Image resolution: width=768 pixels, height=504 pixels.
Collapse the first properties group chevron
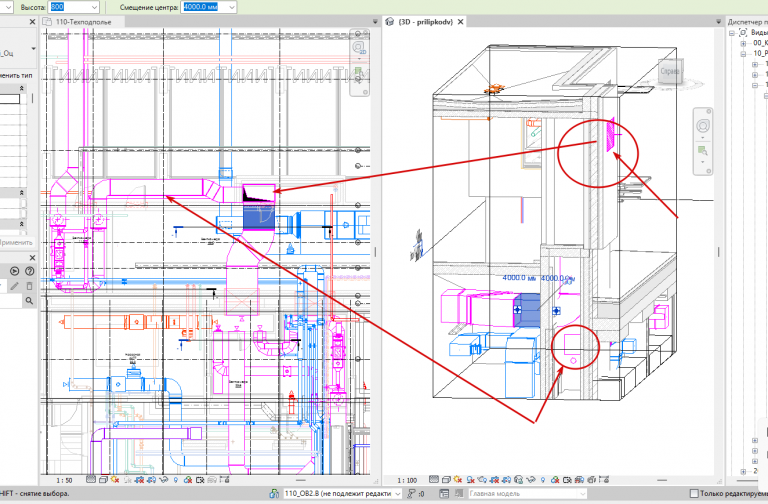coord(22,88)
